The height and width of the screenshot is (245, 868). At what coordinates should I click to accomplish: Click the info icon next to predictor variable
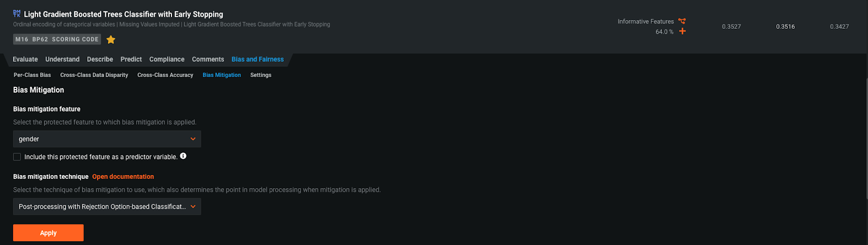click(183, 156)
